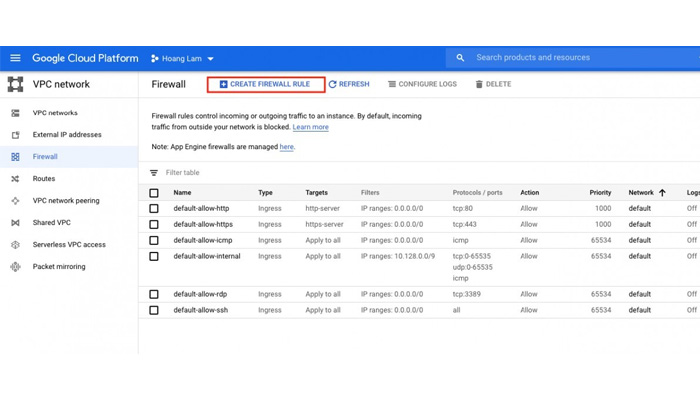The height and width of the screenshot is (400, 700).
Task: Open the default-allow-http rule name
Action: click(201, 208)
